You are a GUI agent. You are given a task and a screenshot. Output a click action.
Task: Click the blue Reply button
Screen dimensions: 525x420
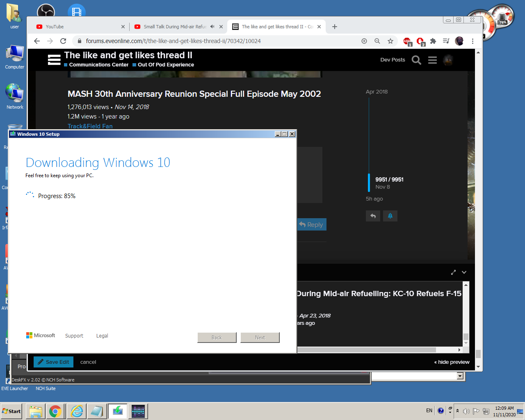pyautogui.click(x=312, y=224)
